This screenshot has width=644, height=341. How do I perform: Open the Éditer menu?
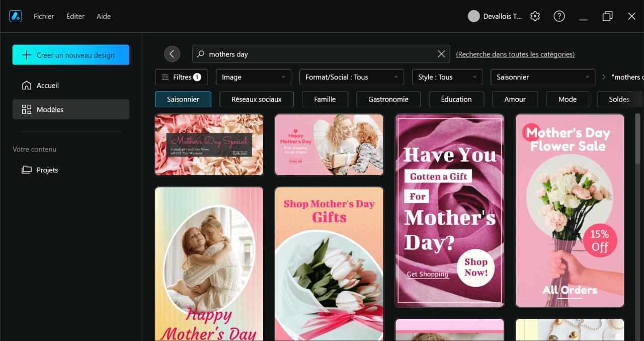pyautogui.click(x=75, y=16)
